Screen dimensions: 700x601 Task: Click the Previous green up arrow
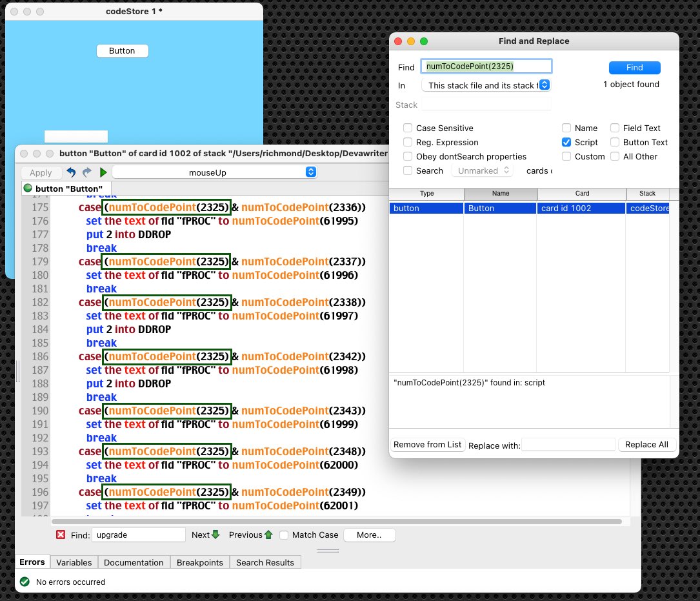268,535
